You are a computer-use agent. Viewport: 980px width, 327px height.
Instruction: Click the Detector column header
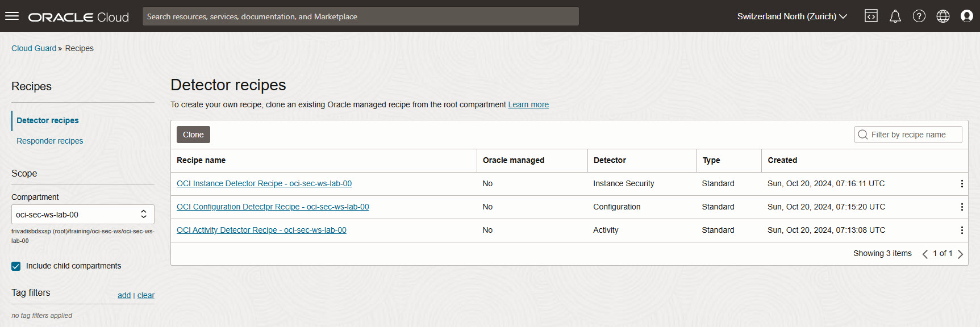610,160
